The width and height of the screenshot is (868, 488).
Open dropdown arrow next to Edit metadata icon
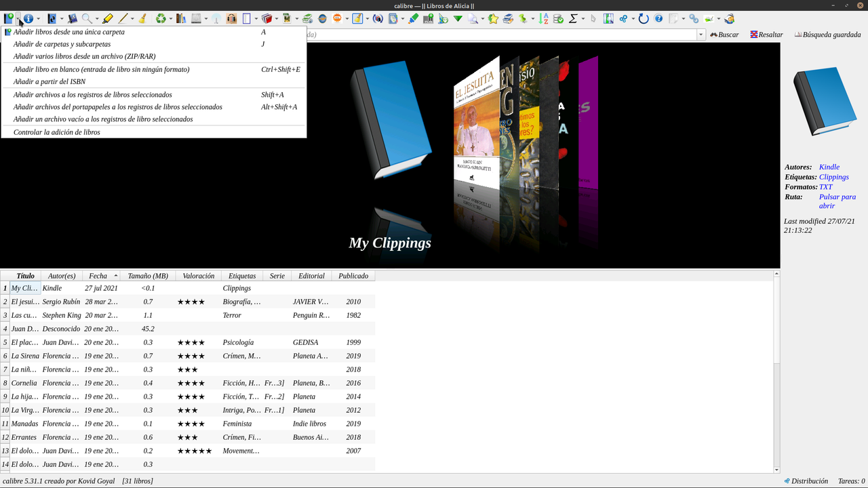(39, 18)
